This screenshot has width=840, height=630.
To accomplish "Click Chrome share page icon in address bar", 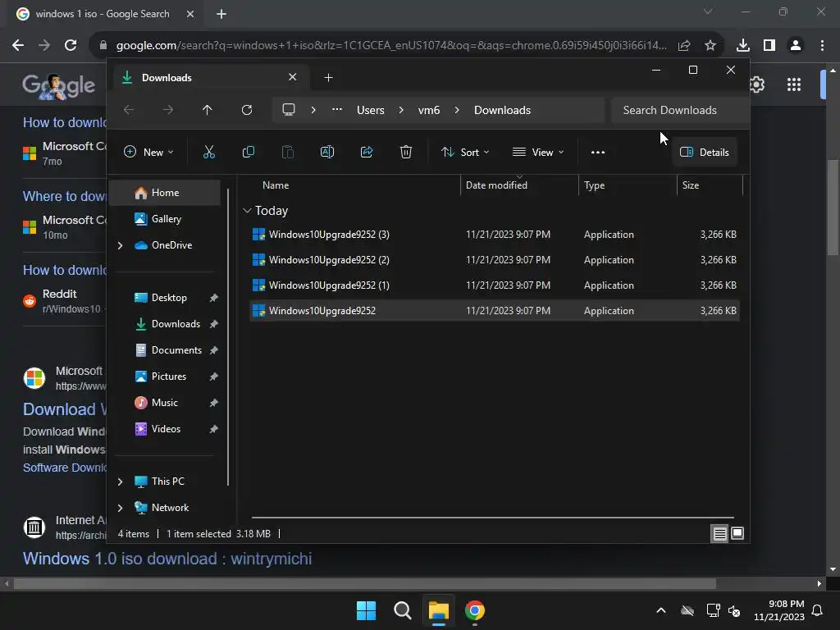I will tap(684, 45).
